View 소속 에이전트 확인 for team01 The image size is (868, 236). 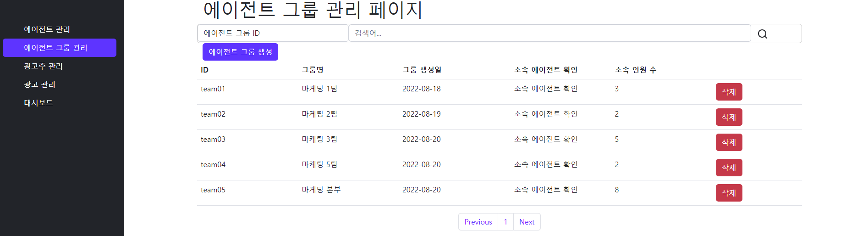tap(545, 89)
